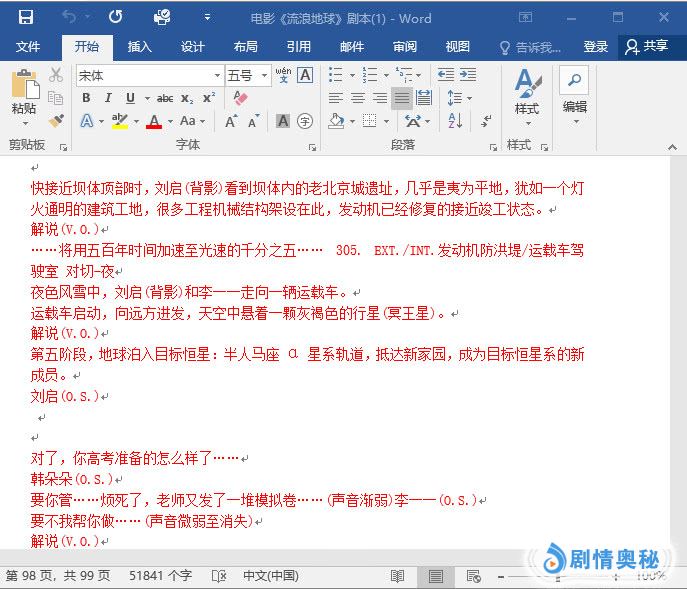
Task: Click the 登录 sign-in link
Action: click(x=596, y=47)
